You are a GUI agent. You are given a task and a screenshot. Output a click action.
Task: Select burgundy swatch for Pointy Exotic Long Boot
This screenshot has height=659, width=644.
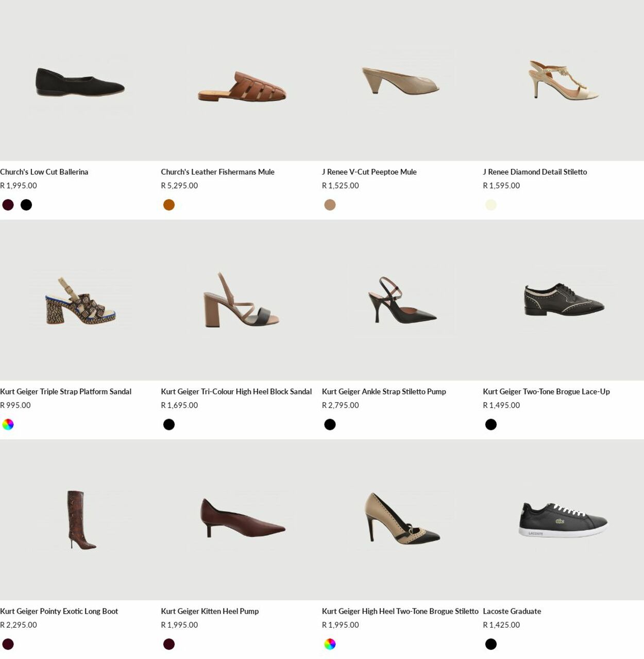point(8,645)
